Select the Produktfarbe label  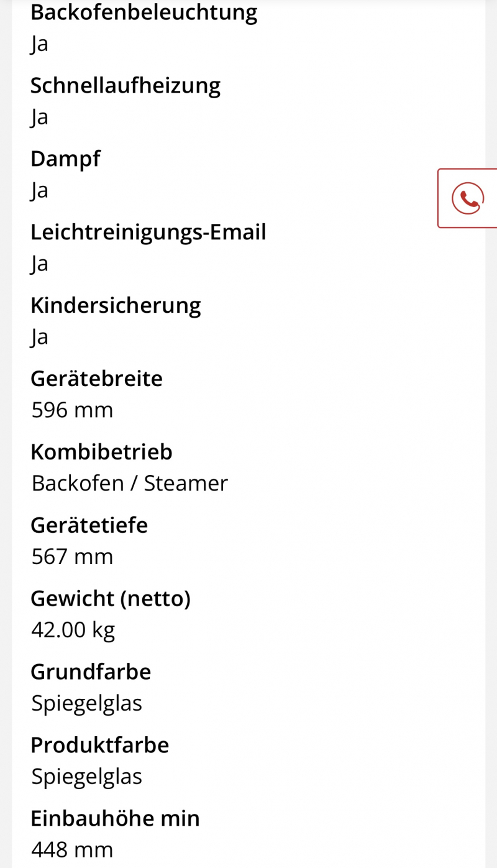tap(99, 746)
